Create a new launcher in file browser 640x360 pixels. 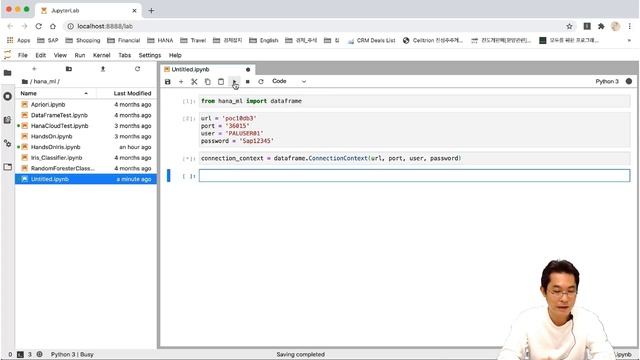coord(34,69)
